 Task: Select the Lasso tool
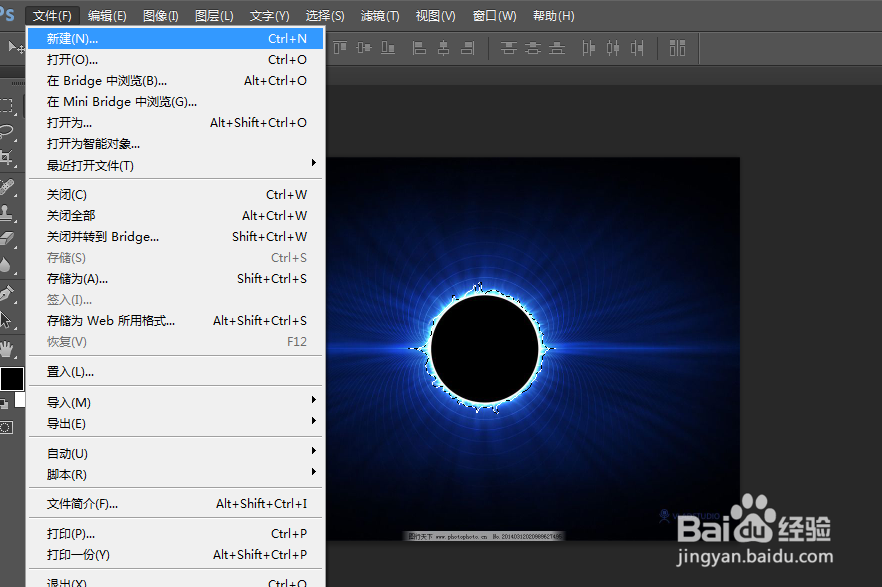pos(7,132)
